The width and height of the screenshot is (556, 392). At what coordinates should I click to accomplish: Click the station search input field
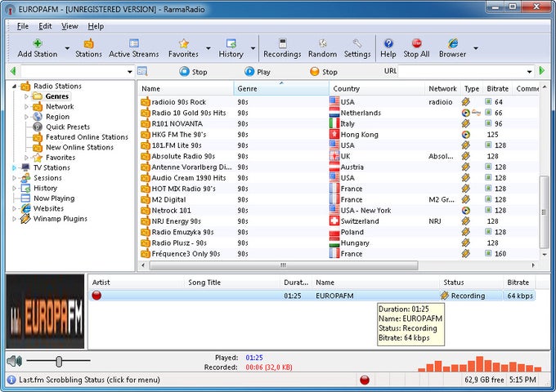click(74, 72)
